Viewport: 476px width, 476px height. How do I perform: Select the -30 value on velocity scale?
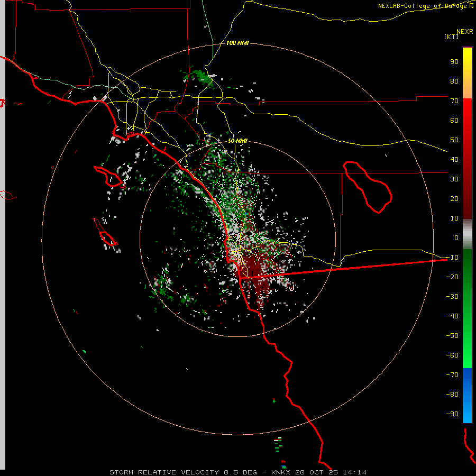click(452, 296)
